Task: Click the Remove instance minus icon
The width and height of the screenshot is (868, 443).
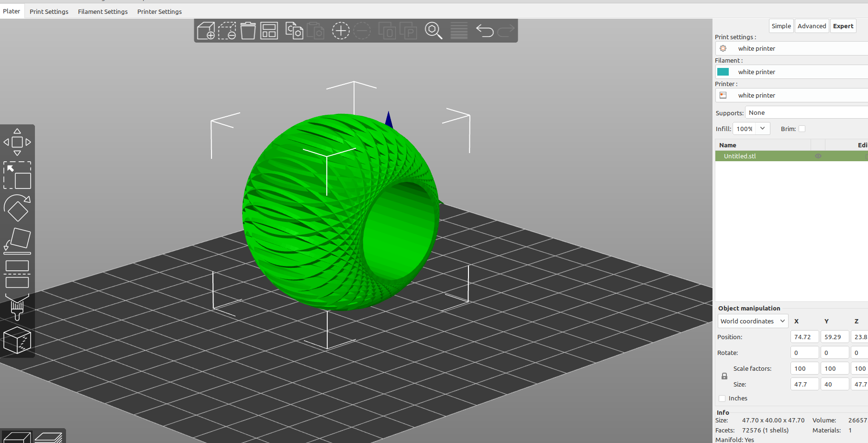Action: coord(362,31)
